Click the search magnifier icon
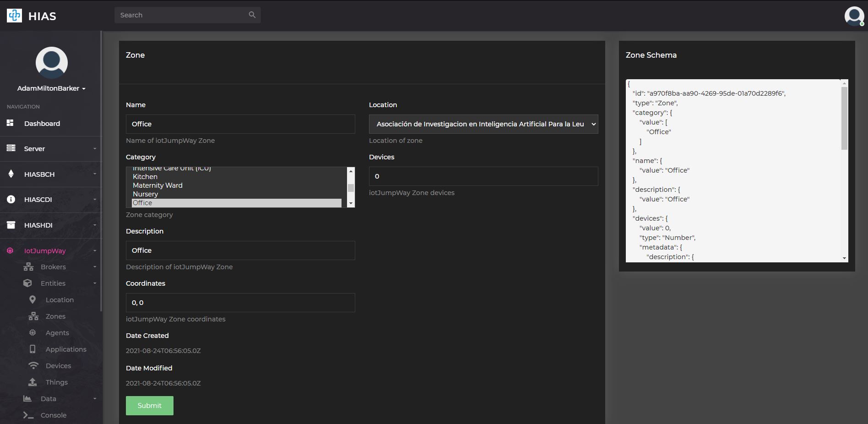 252,15
